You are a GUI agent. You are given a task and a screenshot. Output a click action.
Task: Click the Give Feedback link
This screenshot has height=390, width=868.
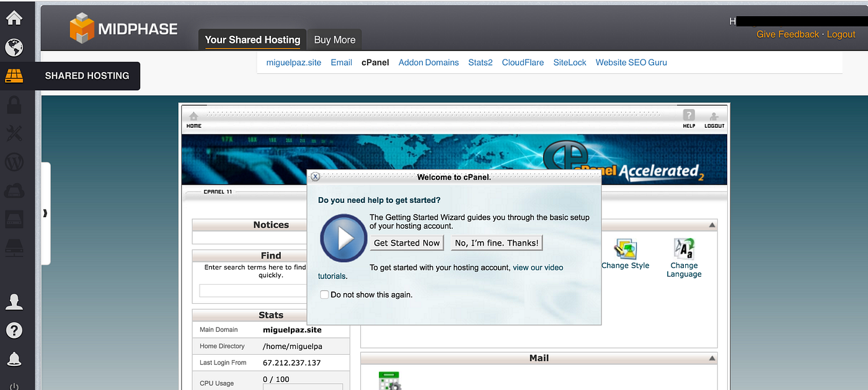click(787, 35)
